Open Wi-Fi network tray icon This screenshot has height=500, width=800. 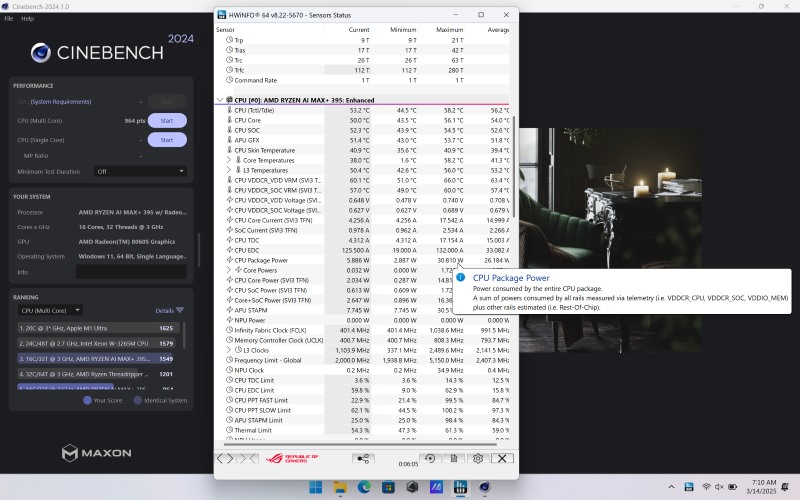tap(706, 487)
